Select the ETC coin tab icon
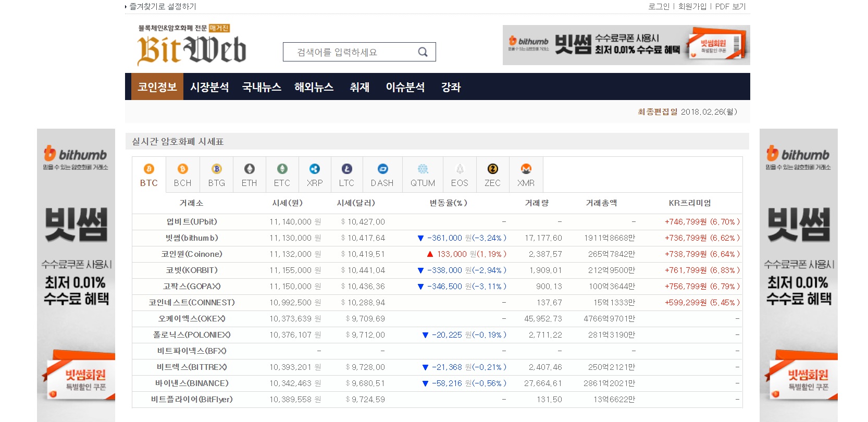The height and width of the screenshot is (422, 868). (x=282, y=169)
